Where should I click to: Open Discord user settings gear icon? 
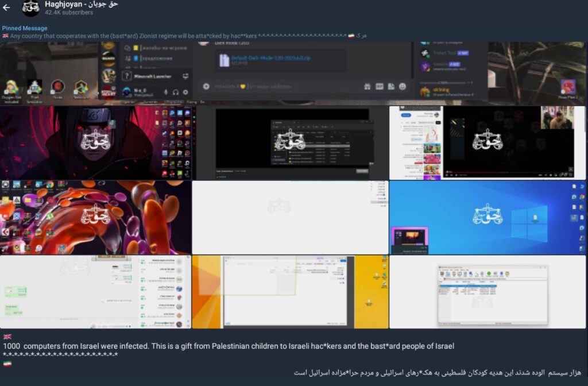[185, 92]
